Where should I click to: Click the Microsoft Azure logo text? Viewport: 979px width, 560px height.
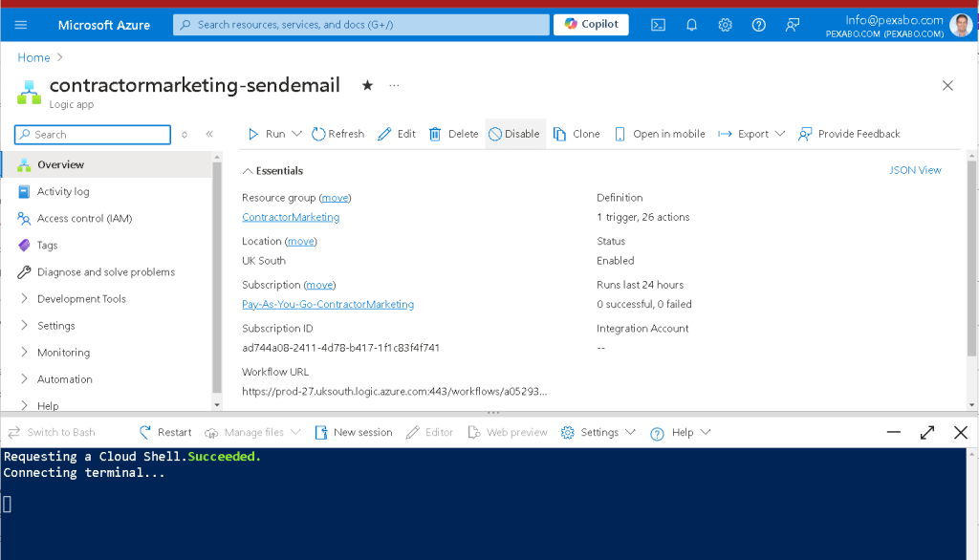pos(104,25)
